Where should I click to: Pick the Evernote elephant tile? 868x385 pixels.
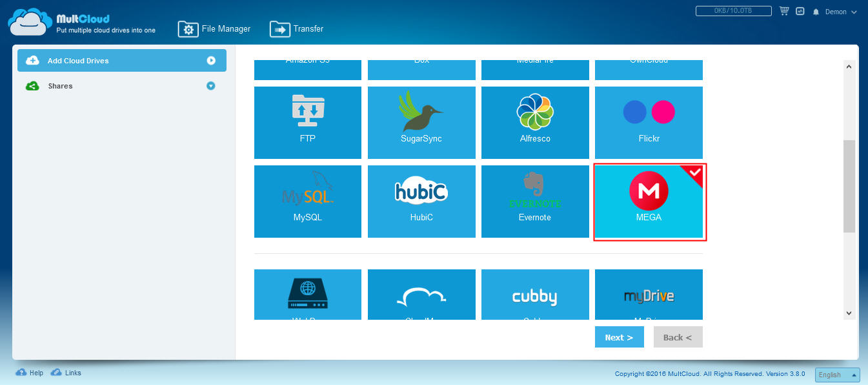click(x=535, y=202)
